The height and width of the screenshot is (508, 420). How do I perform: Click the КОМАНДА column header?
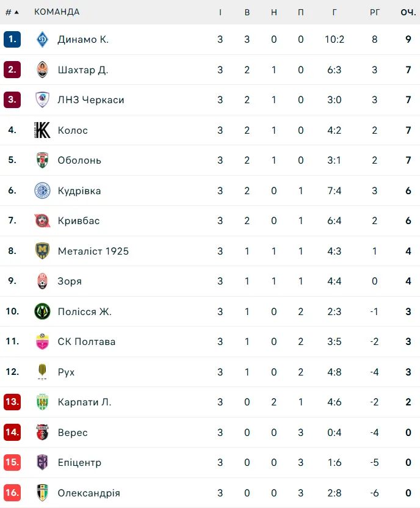57,12
